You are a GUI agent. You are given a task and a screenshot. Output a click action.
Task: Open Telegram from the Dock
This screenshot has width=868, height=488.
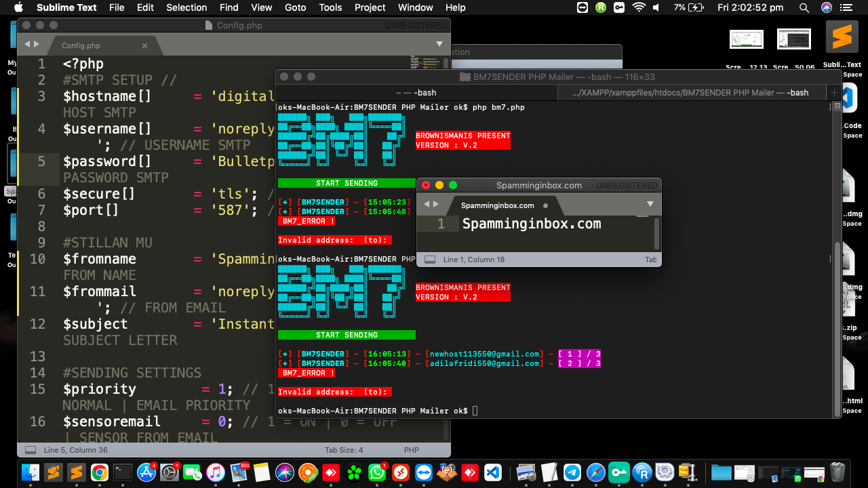572,472
